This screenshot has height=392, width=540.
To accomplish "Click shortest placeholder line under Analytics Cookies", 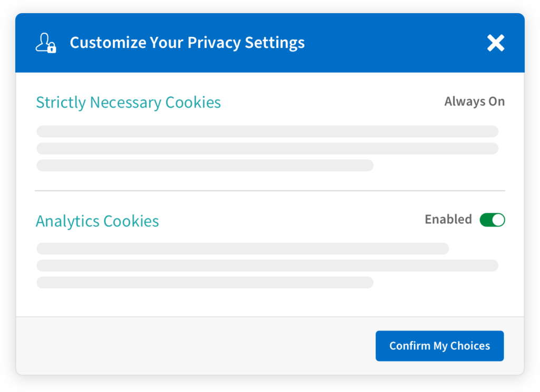I will [x=205, y=282].
